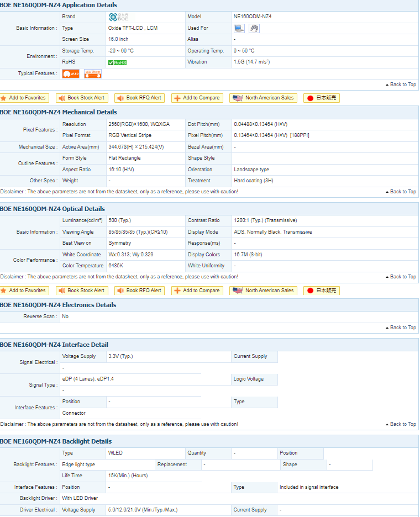Click Back to Top in Electronics Details
Screen dimensions: 420x517
click(401, 328)
